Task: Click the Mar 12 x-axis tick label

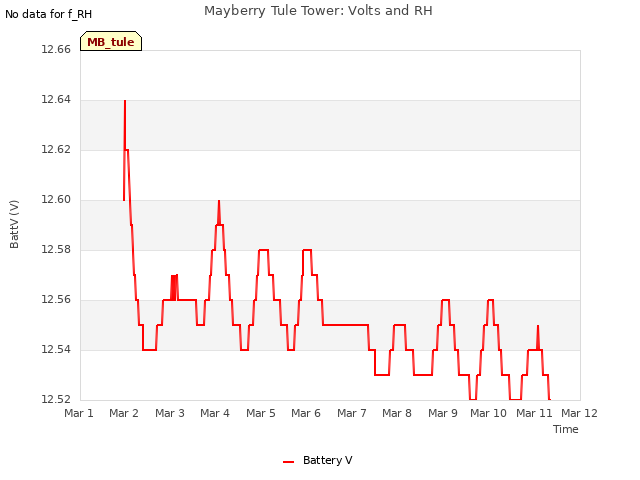Action: pos(579,413)
